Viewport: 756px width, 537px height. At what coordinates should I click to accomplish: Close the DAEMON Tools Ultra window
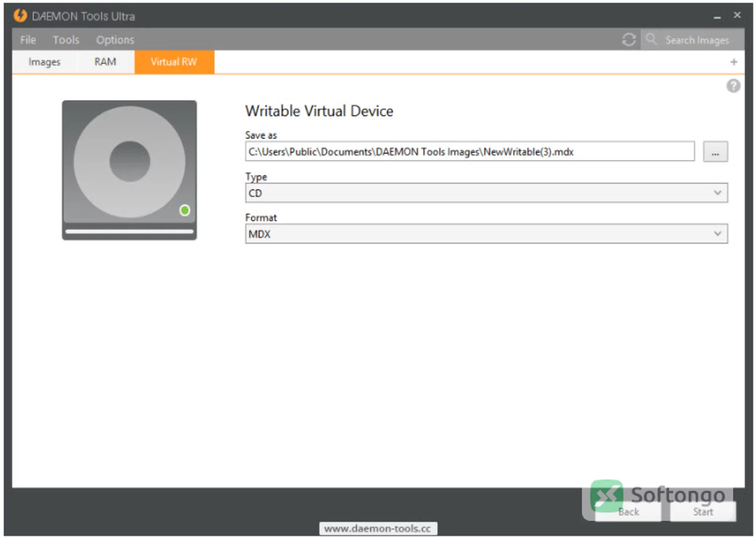(x=737, y=15)
